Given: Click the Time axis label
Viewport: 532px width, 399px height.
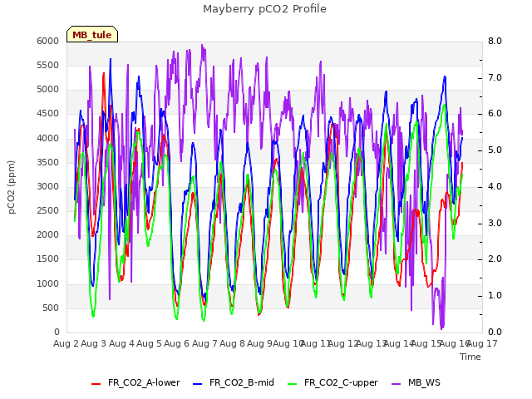Looking at the screenshot, I should [470, 357].
